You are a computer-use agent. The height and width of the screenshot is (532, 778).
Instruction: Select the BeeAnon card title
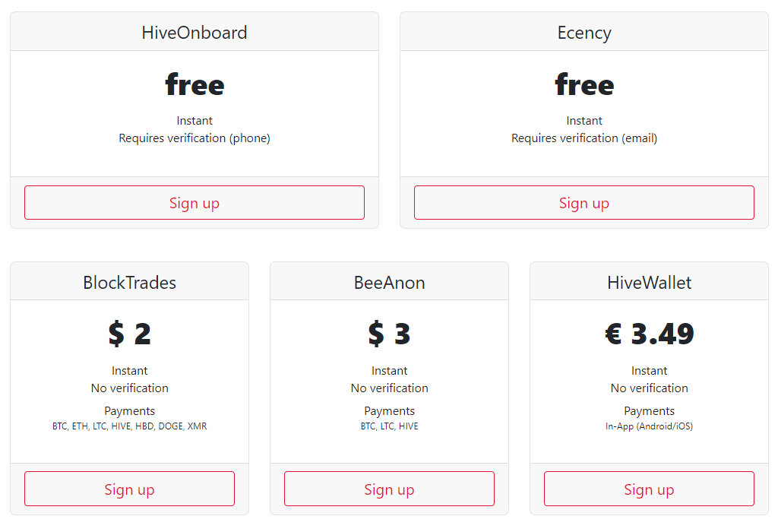click(390, 283)
